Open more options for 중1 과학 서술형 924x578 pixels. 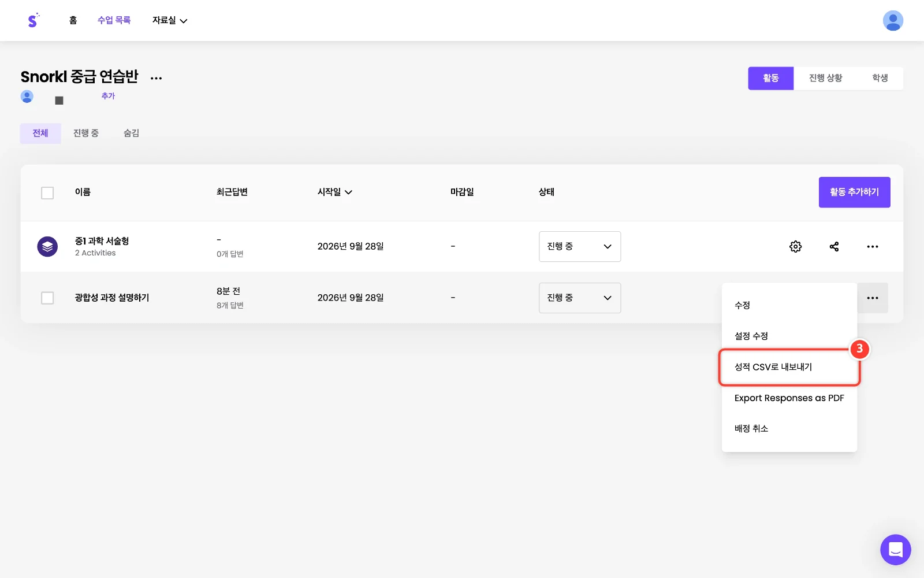[x=873, y=247]
